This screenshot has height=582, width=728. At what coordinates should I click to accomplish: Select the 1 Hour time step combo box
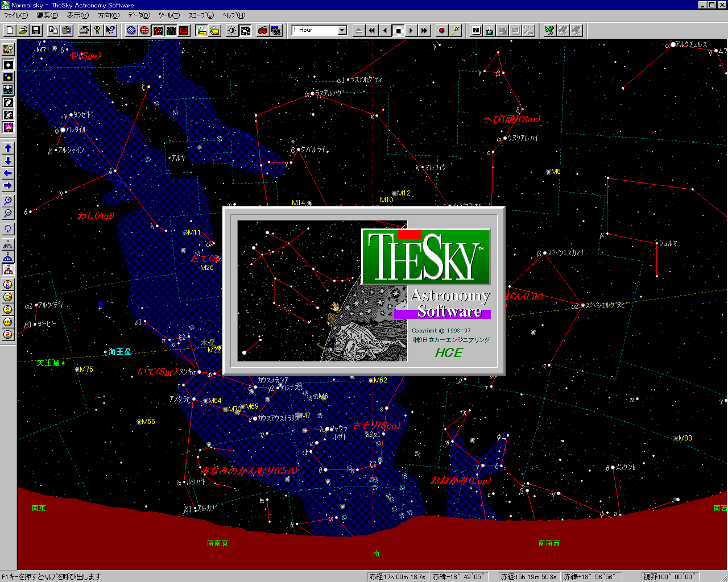(x=315, y=30)
